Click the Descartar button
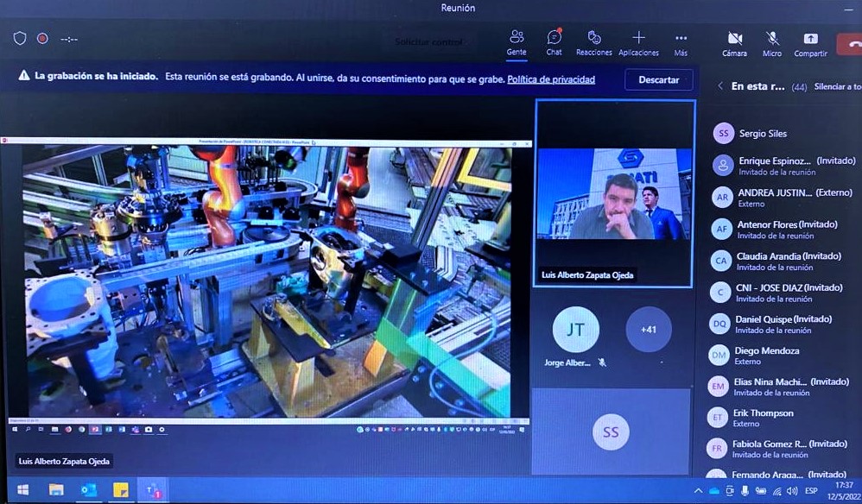The width and height of the screenshot is (862, 504). click(x=658, y=79)
